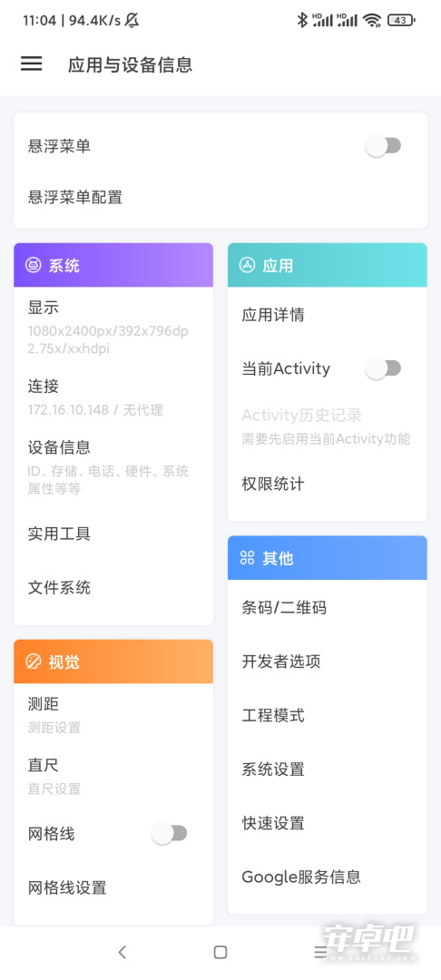Open 设备信息 device information
The image size is (441, 980).
click(x=113, y=467)
